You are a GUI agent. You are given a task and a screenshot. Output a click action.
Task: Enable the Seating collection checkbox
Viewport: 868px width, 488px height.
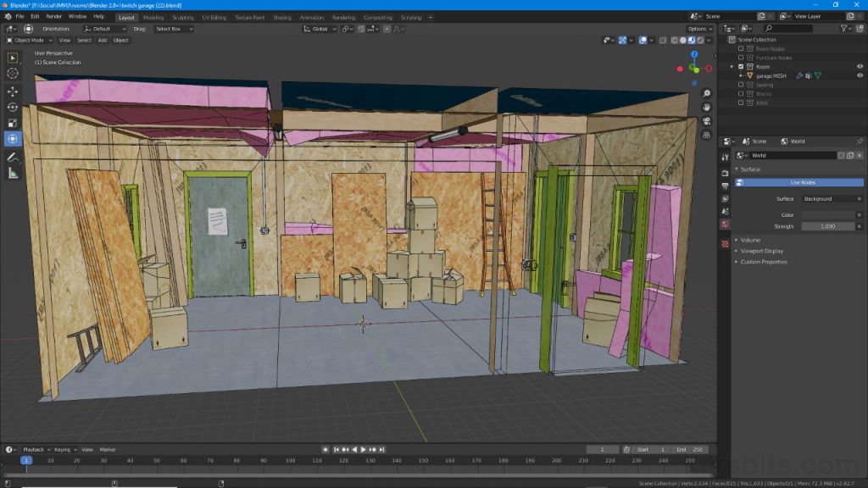pos(741,85)
